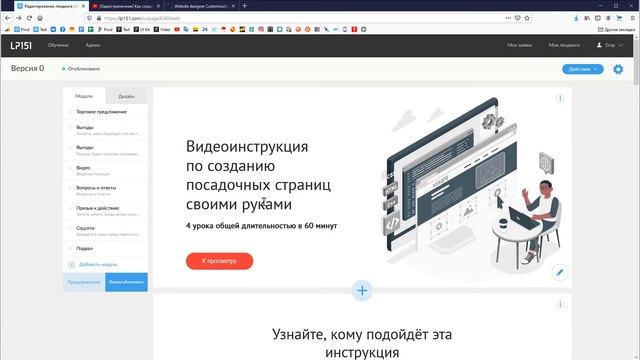Click the red К просмотру button
This screenshot has width=640, height=360.
click(219, 261)
